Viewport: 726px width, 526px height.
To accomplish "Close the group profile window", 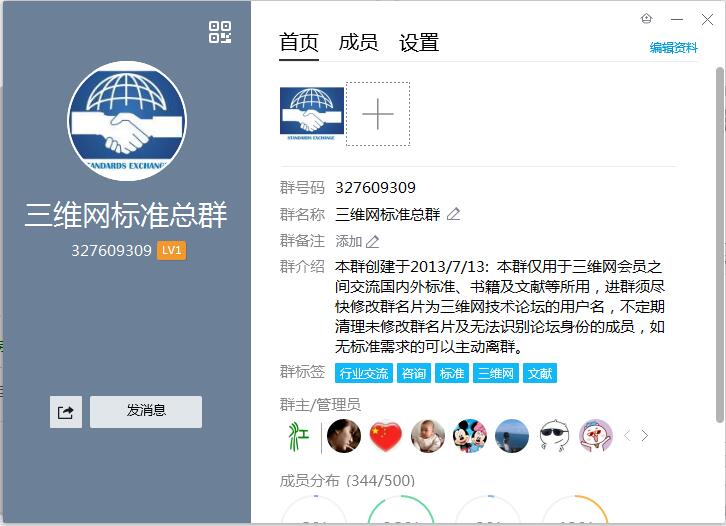I will click(x=707, y=19).
